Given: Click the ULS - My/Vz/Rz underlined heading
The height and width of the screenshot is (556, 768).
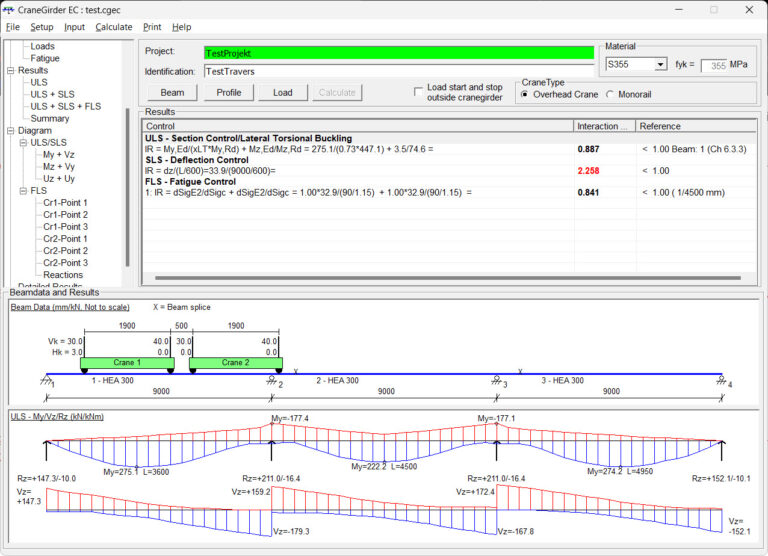Looking at the screenshot, I should (x=57, y=417).
